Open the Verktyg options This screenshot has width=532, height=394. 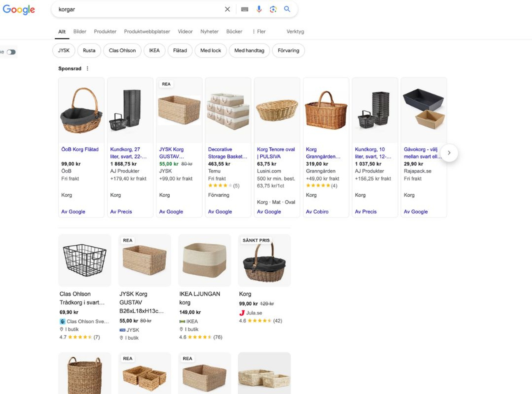(295, 32)
